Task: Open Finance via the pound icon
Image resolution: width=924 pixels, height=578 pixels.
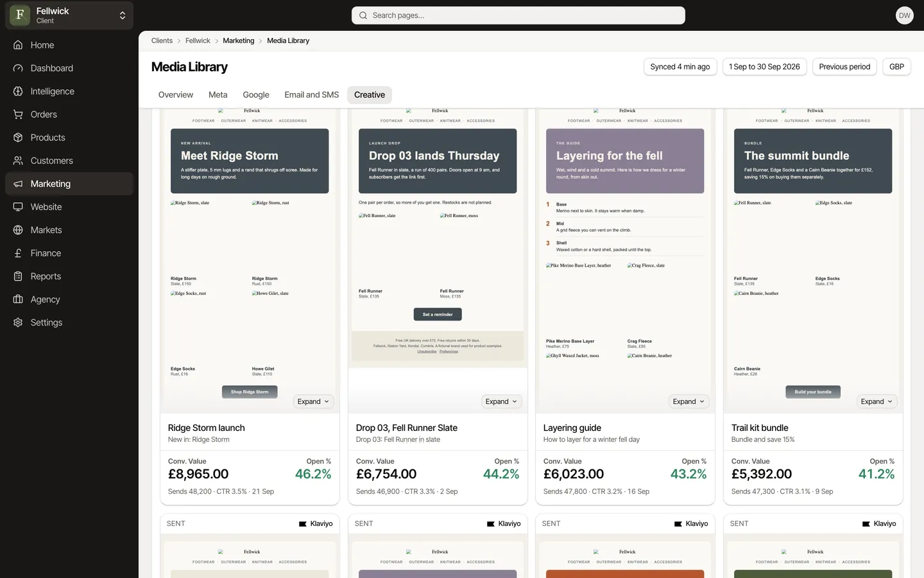Action: tap(18, 253)
